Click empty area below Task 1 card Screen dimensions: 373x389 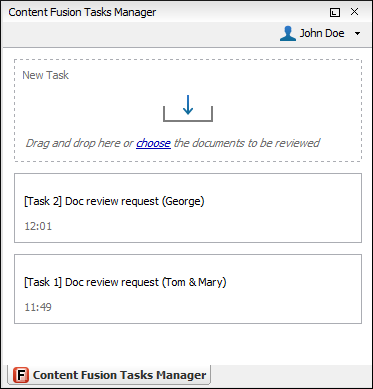(188, 343)
